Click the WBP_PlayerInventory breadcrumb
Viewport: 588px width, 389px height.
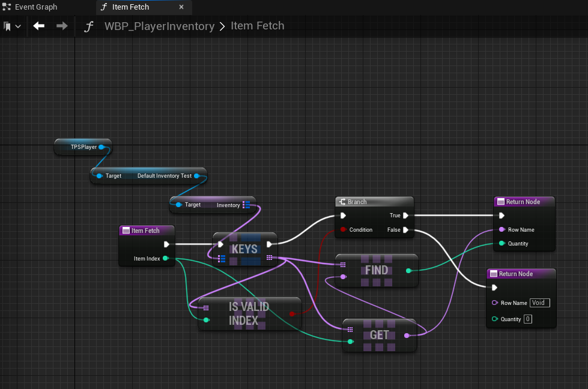click(159, 26)
